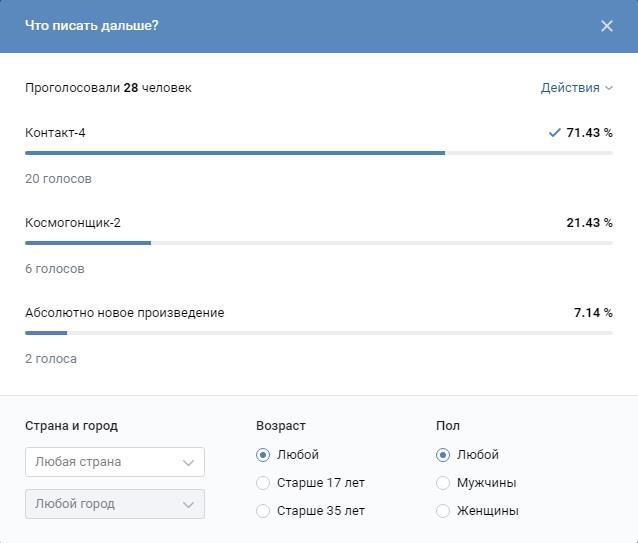Screen dimensions: 638x543
Task: Filter votes by Мужчины
Action: click(443, 483)
